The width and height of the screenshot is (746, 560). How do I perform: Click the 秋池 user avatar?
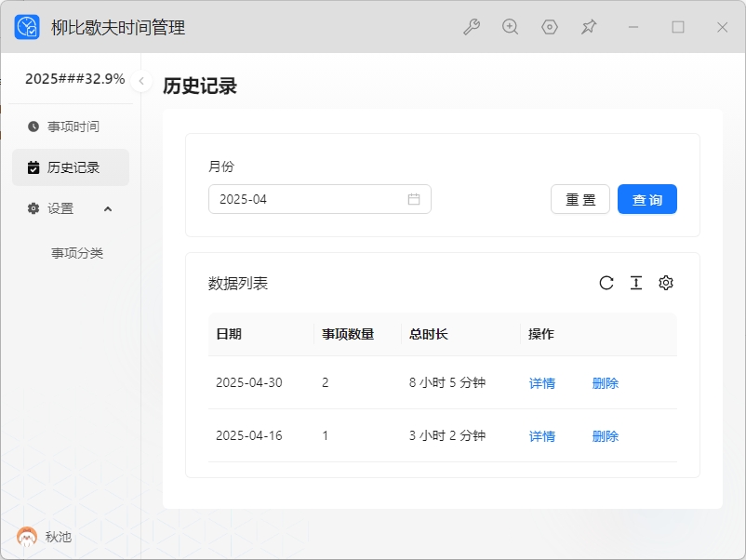click(27, 537)
